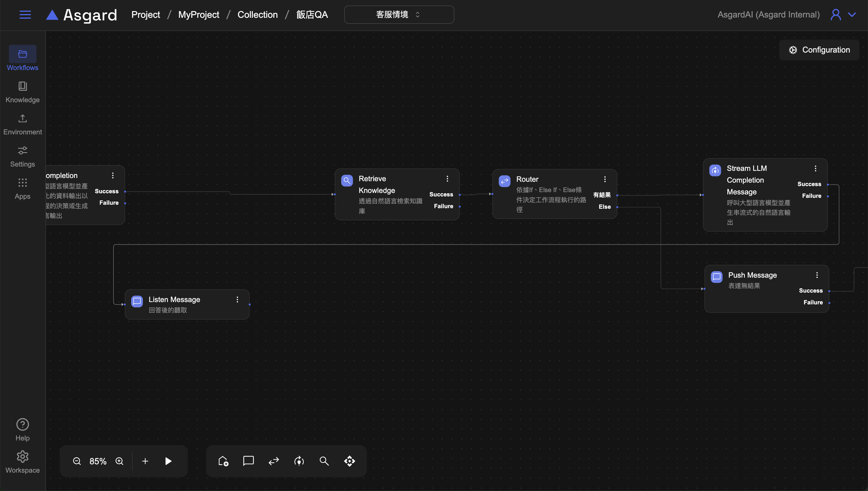Open the Knowledge sidebar section

pyautogui.click(x=23, y=92)
